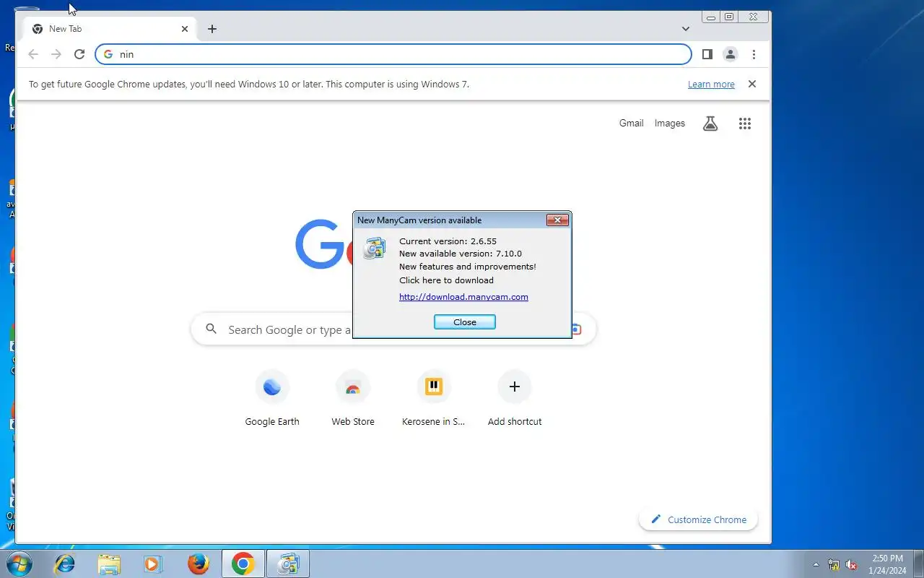Open the muted volume tray icon
The height and width of the screenshot is (578, 924).
(852, 564)
